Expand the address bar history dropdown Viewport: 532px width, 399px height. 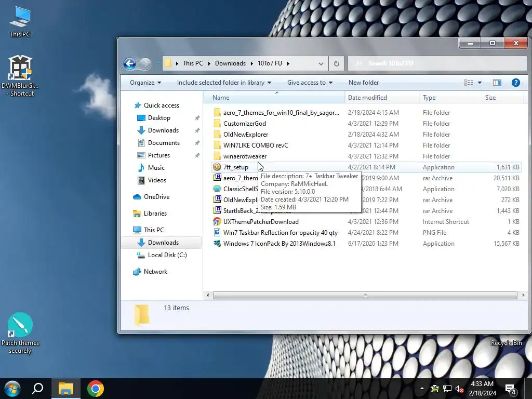[x=321, y=63]
